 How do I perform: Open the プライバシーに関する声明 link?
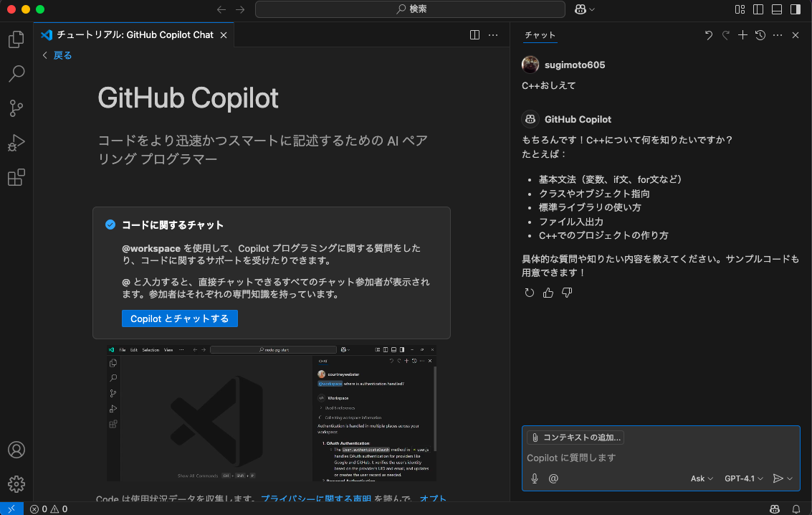316,499
